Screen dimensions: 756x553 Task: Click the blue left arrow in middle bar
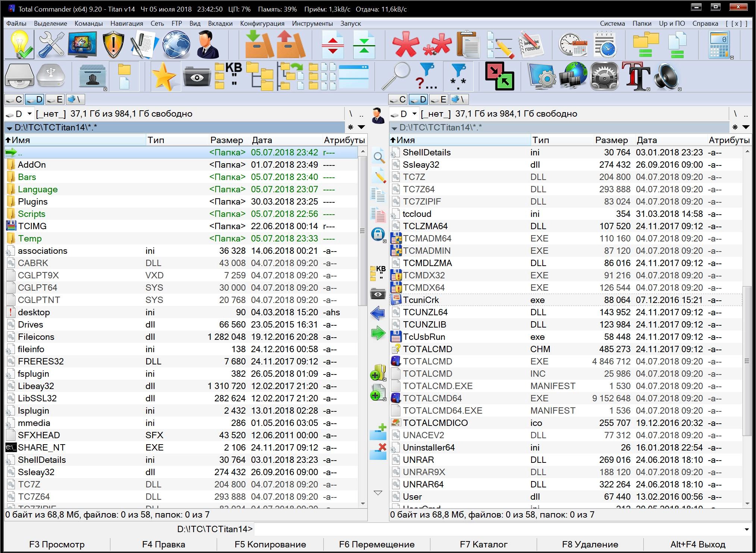(378, 313)
